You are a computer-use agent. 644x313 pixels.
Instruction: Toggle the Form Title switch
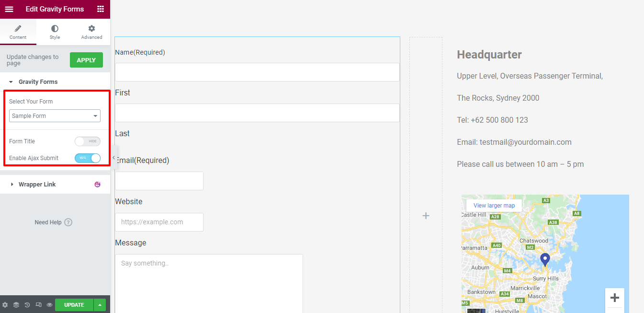point(88,141)
